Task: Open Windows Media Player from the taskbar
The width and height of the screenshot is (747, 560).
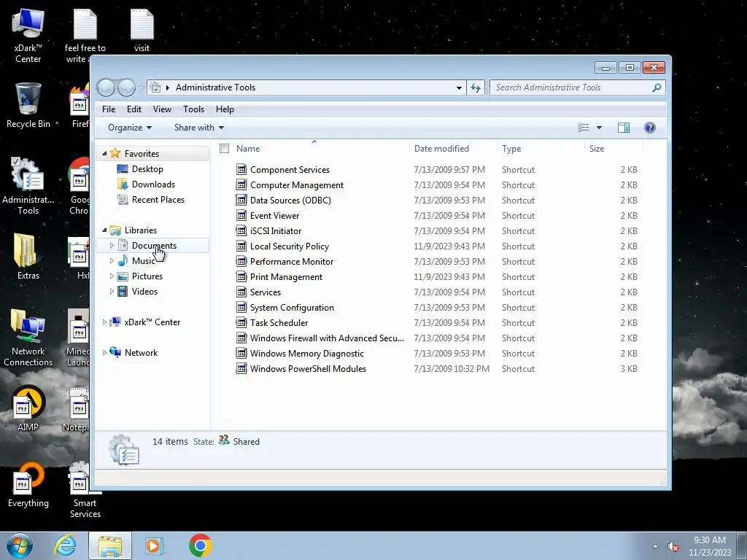Action: pyautogui.click(x=153, y=545)
